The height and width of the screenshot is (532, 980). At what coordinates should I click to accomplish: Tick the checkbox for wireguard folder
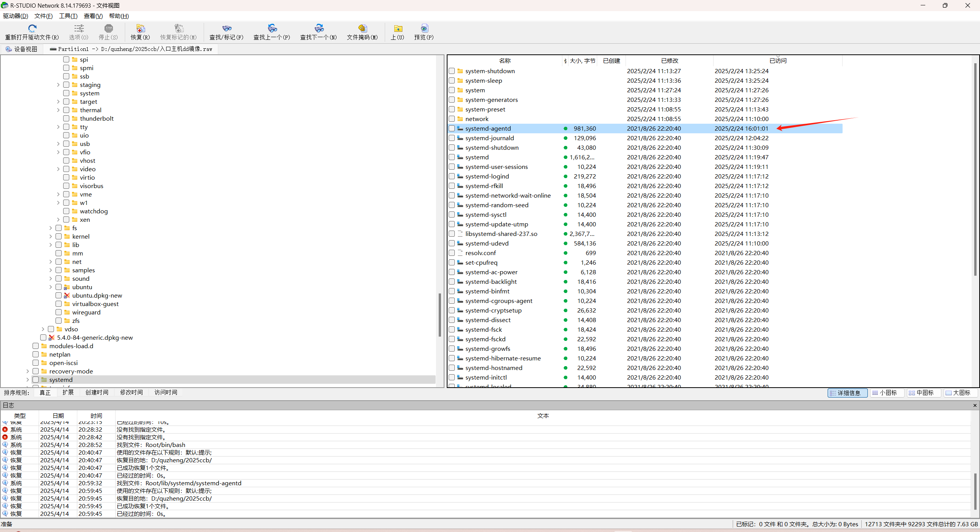point(59,312)
